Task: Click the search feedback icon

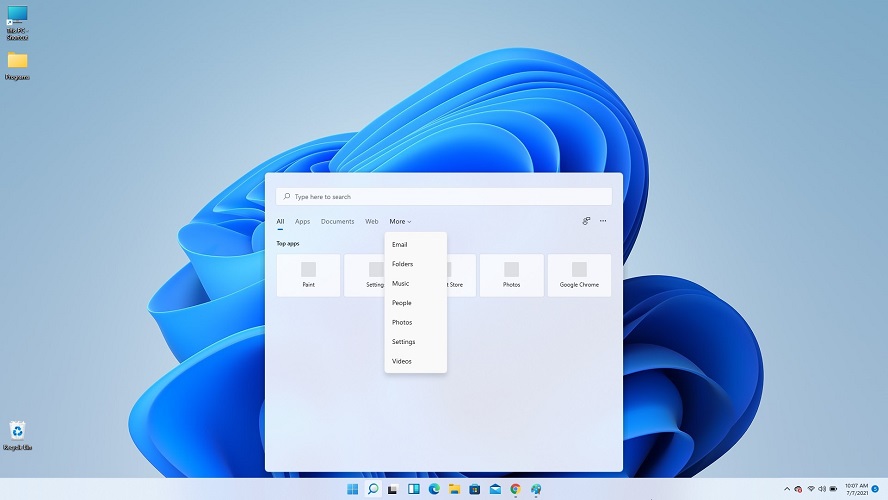Action: 586,221
